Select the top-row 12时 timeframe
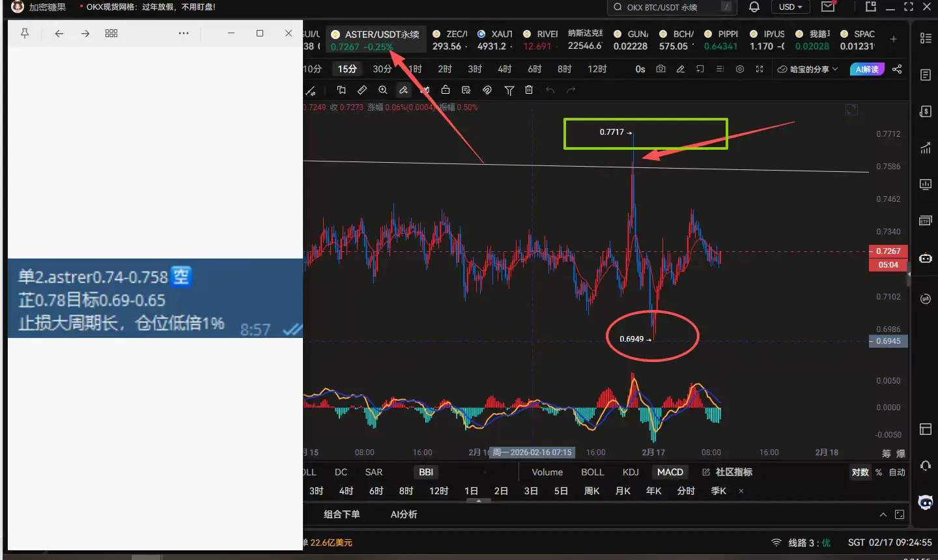Screen dimensions: 938x560 [597, 69]
